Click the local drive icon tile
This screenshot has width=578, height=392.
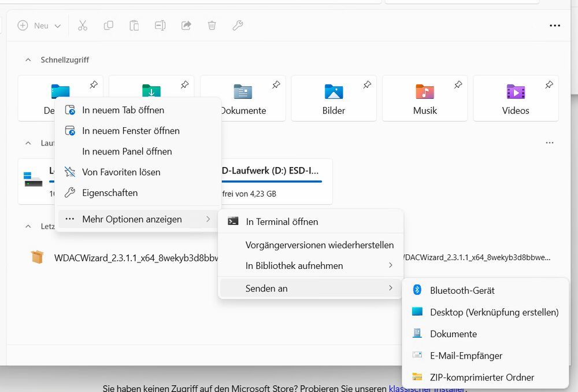tap(33, 179)
